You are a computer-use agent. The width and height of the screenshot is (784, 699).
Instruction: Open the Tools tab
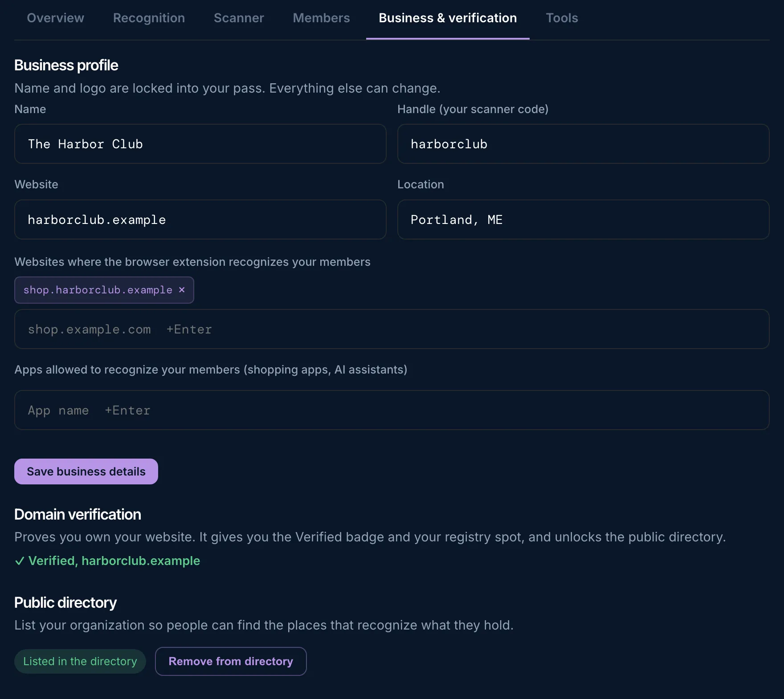coord(562,18)
